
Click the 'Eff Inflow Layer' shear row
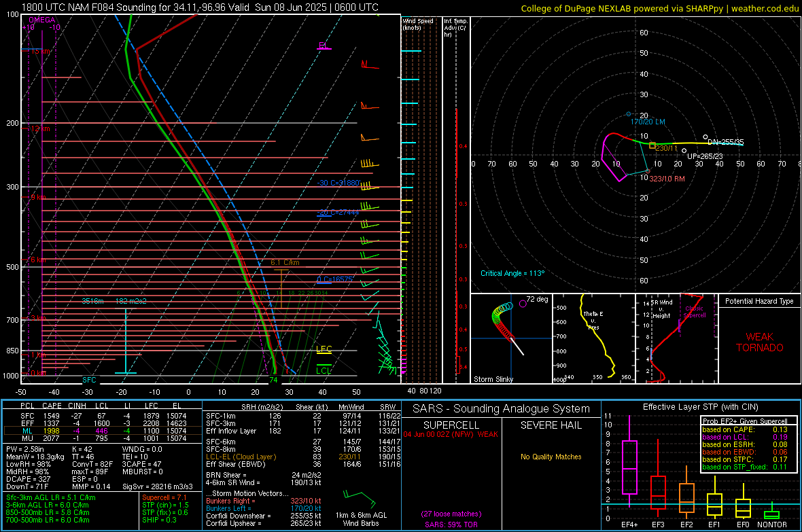(303, 431)
